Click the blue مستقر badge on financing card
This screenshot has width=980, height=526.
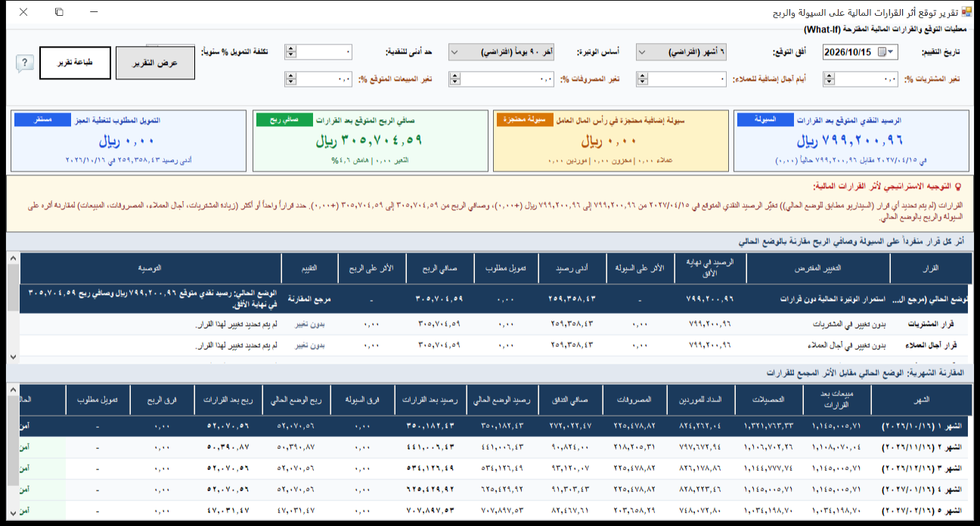[43, 120]
